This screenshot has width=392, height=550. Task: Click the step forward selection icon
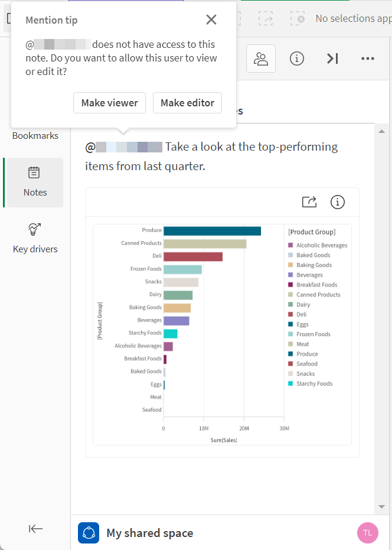coord(266,18)
